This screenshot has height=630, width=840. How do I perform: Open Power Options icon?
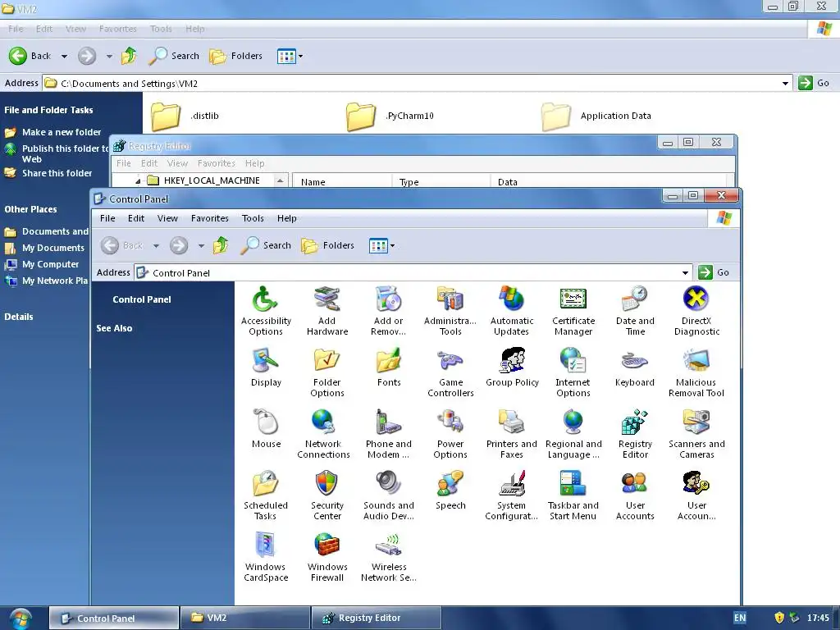click(450, 434)
